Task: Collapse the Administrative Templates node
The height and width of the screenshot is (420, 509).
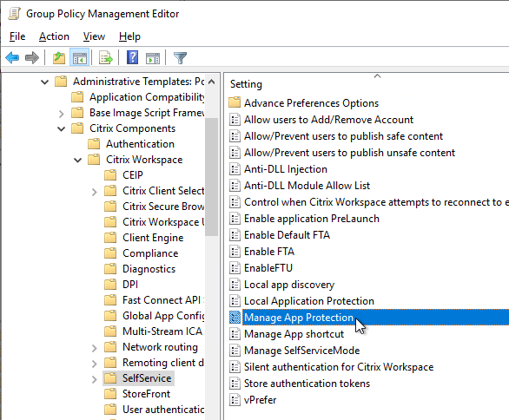Action: click(45, 82)
